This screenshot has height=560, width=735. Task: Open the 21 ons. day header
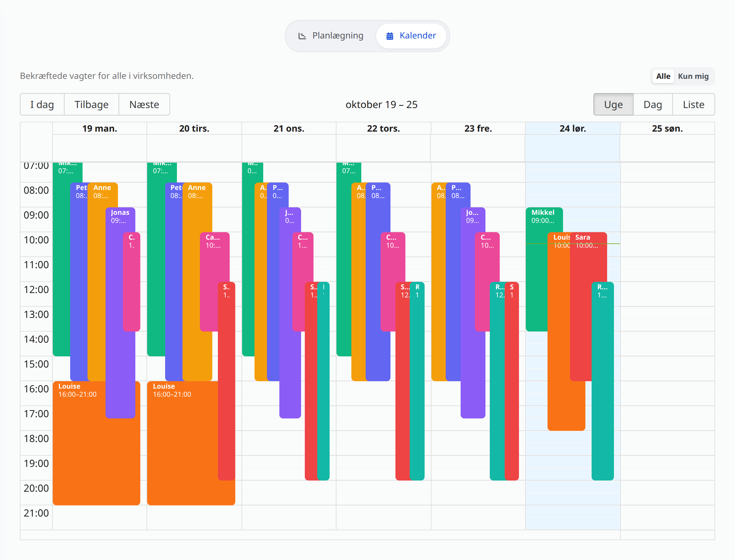[x=289, y=129]
